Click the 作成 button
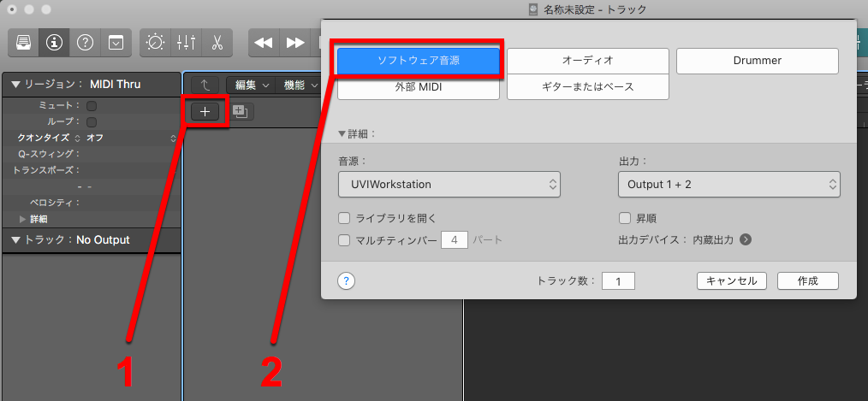The width and height of the screenshot is (868, 401). click(808, 281)
